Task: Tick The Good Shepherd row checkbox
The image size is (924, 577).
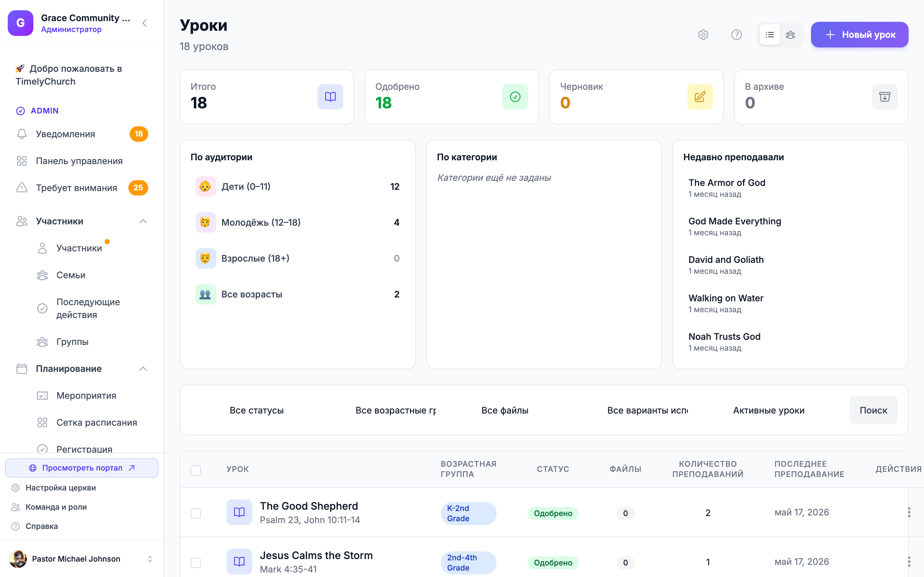Action: [x=195, y=513]
